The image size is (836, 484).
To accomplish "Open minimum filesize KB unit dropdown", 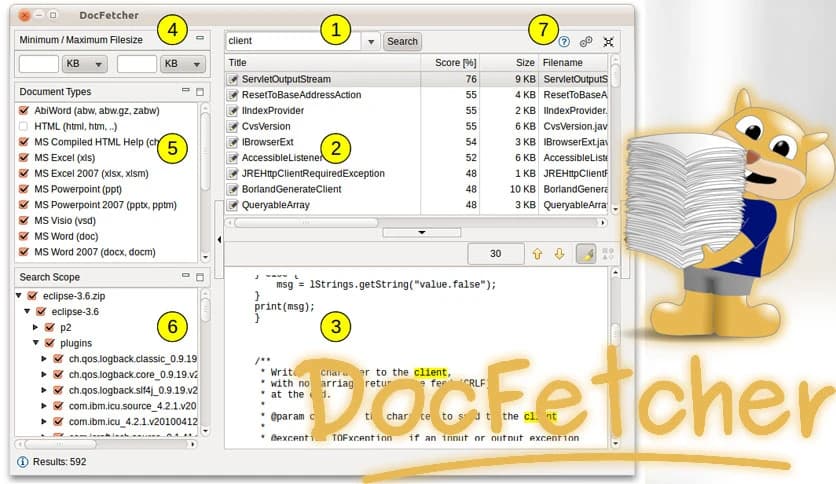I will click(x=85, y=64).
